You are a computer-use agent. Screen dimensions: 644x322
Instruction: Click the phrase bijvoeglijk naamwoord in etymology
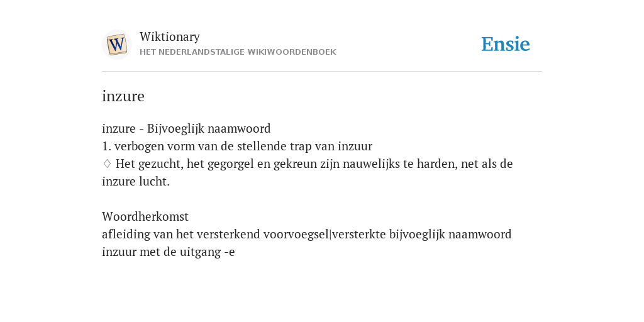pos(450,234)
